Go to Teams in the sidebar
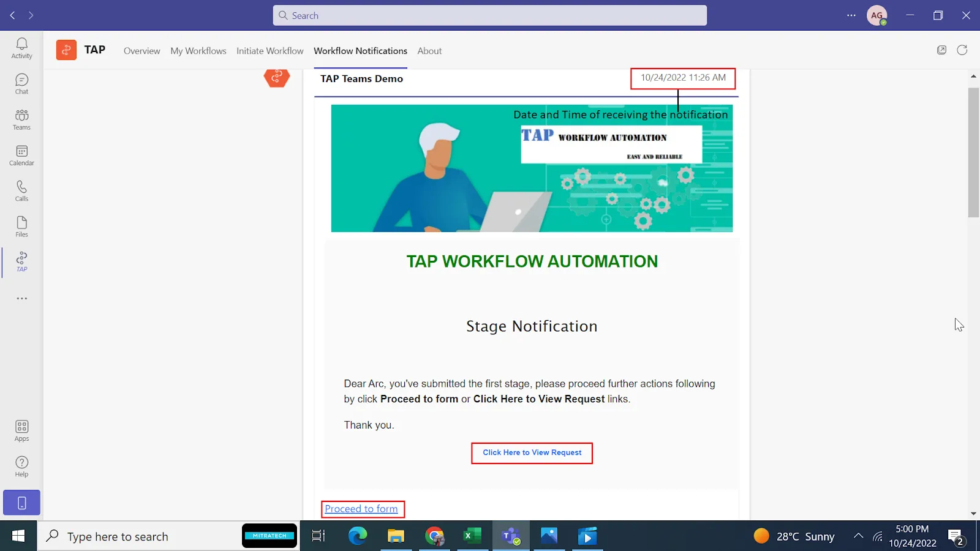This screenshot has width=980, height=551. click(x=21, y=119)
